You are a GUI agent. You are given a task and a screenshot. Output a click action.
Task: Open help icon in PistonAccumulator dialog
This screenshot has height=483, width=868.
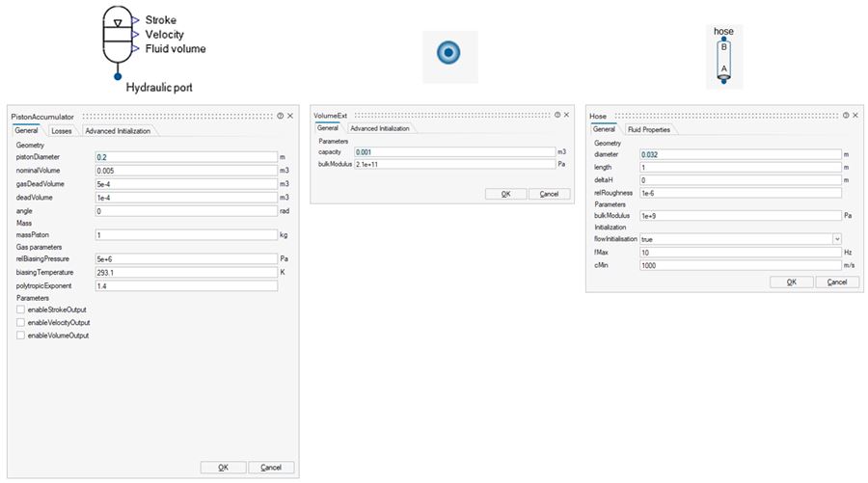pos(280,116)
